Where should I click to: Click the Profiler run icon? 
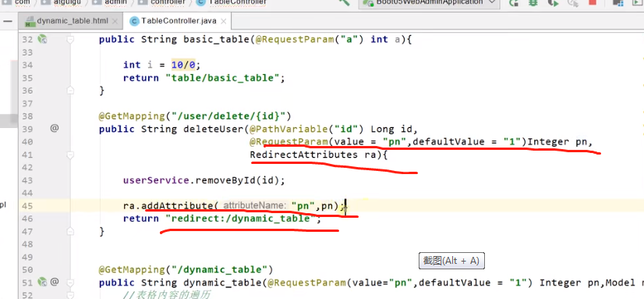coord(572,3)
